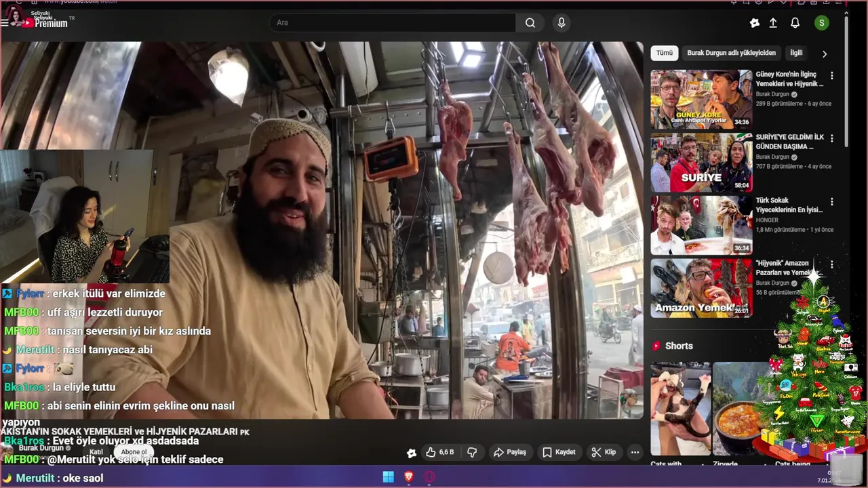Click Türk Sokak Yiyeceklerinin En İyisi title
This screenshot has width=868, height=488.
(x=789, y=205)
